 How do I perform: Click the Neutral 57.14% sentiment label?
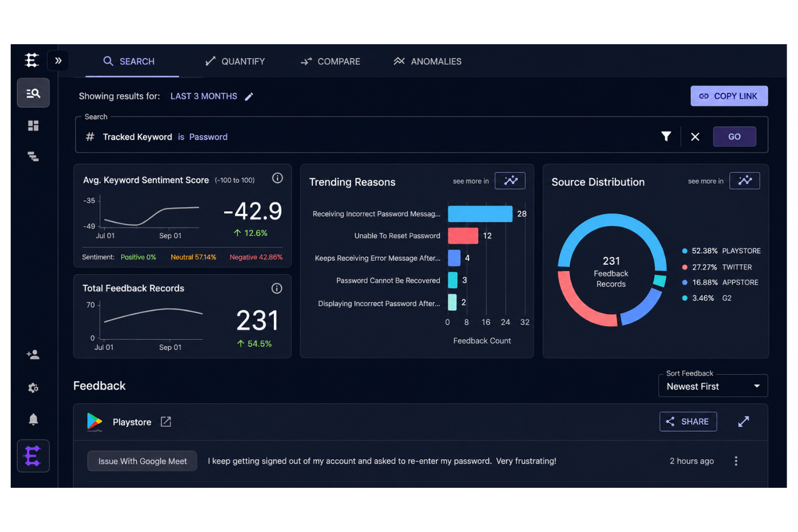click(x=193, y=257)
